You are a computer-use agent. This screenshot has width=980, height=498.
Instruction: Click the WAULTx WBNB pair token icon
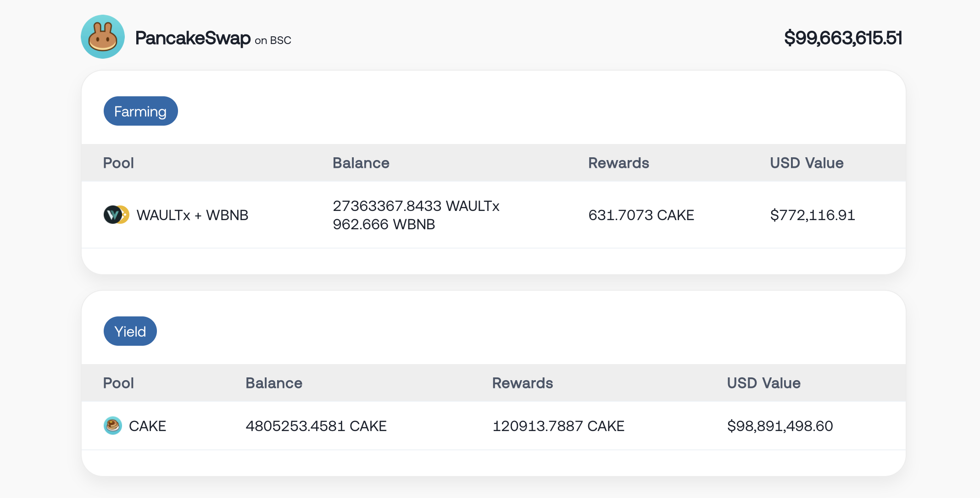116,215
